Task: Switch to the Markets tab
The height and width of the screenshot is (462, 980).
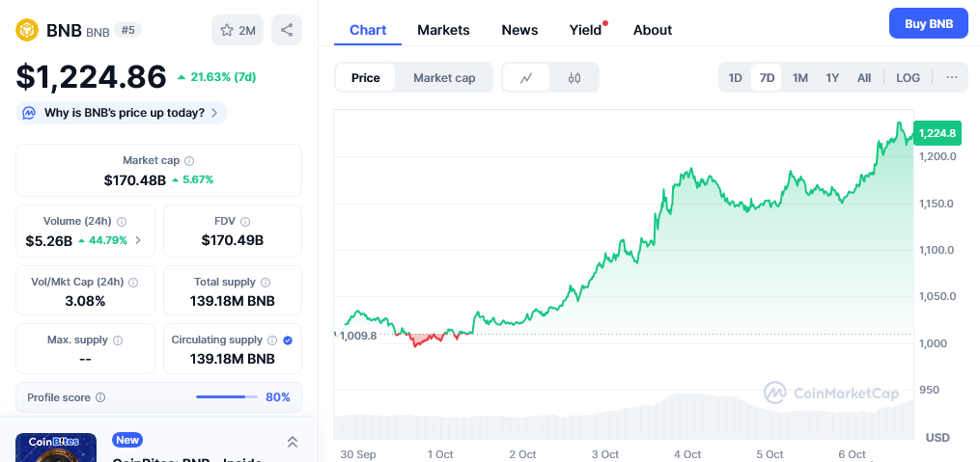Action: tap(443, 30)
